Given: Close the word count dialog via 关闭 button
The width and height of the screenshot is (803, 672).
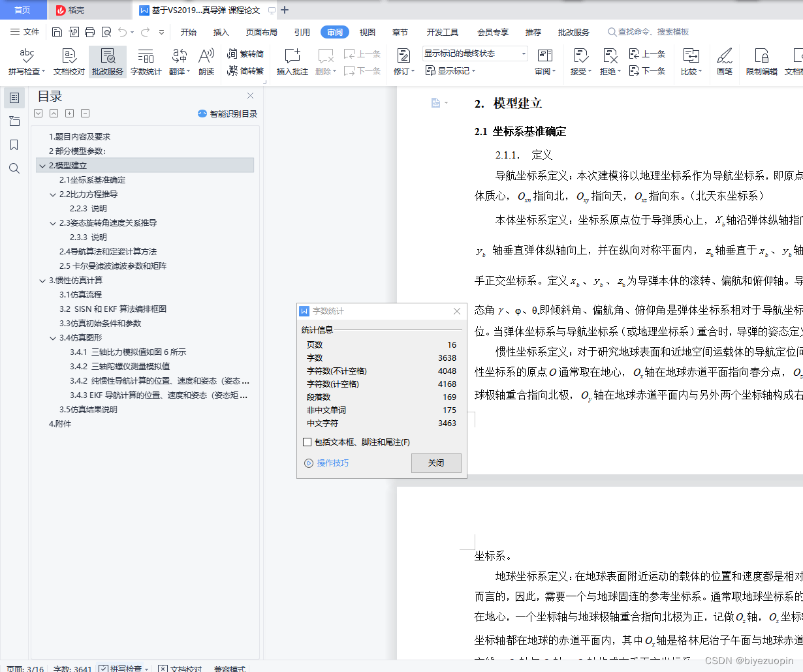Looking at the screenshot, I should pyautogui.click(x=435, y=463).
